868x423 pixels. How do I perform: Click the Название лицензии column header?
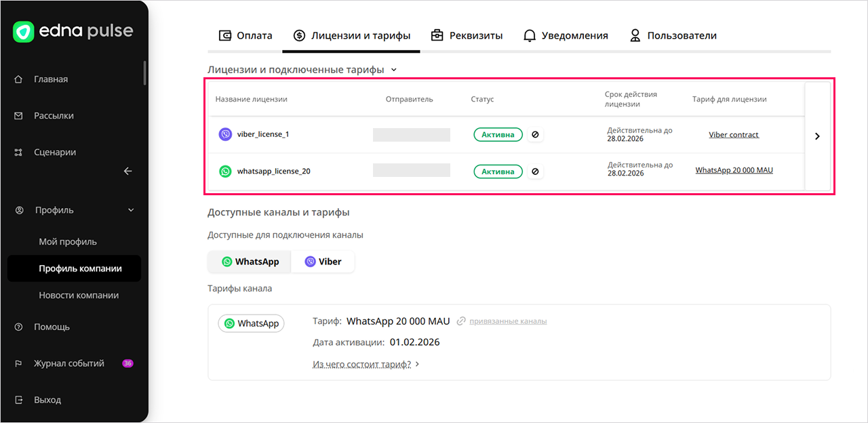point(252,99)
